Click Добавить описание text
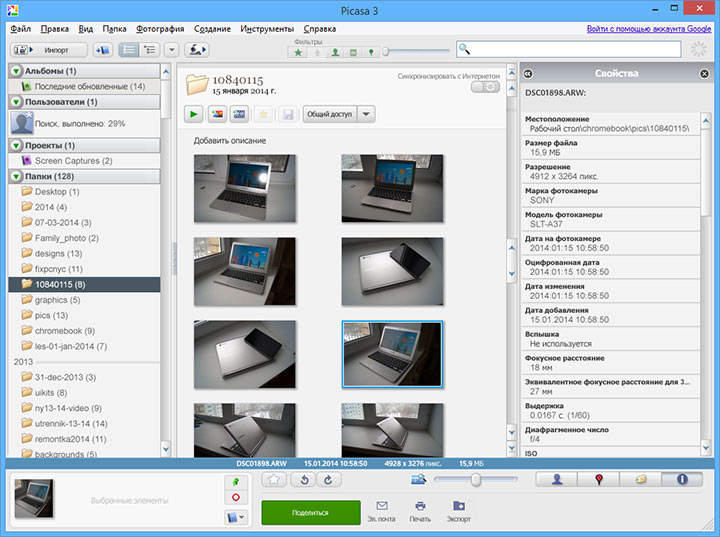 pos(230,141)
